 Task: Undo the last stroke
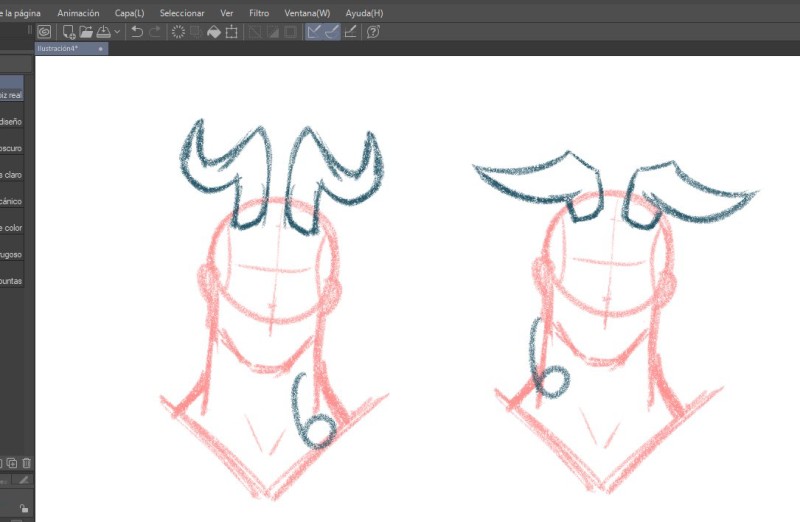136,32
